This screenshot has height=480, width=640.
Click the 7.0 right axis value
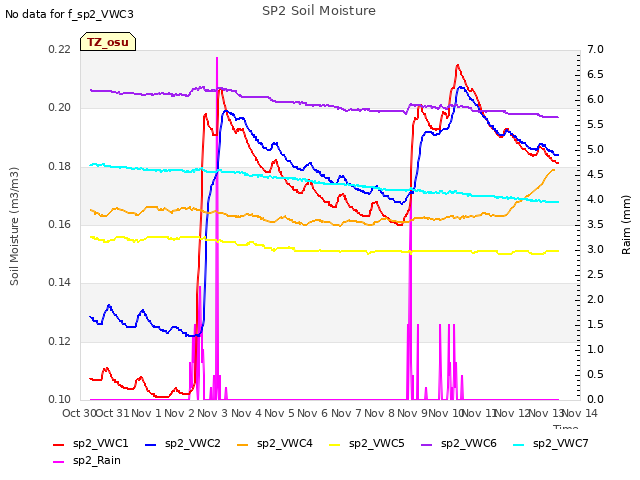(595, 49)
